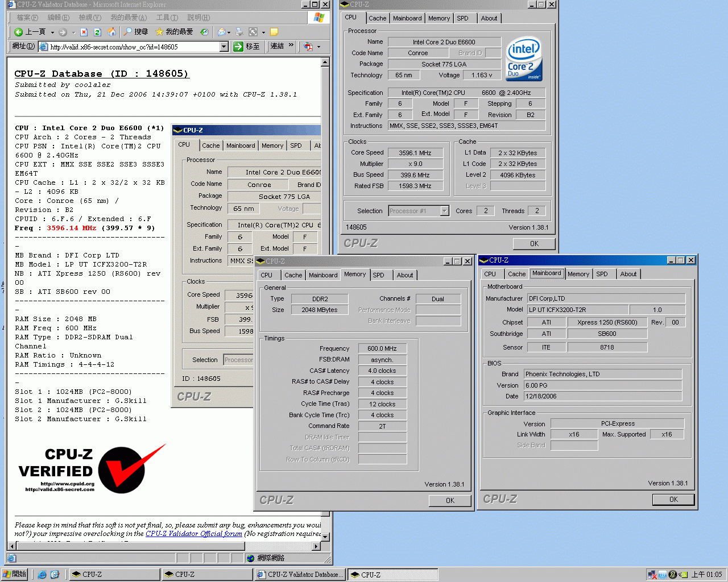The width and height of the screenshot is (728, 582).
Task: Click the Adobe PDF icon beside Links
Action: coord(308,47)
